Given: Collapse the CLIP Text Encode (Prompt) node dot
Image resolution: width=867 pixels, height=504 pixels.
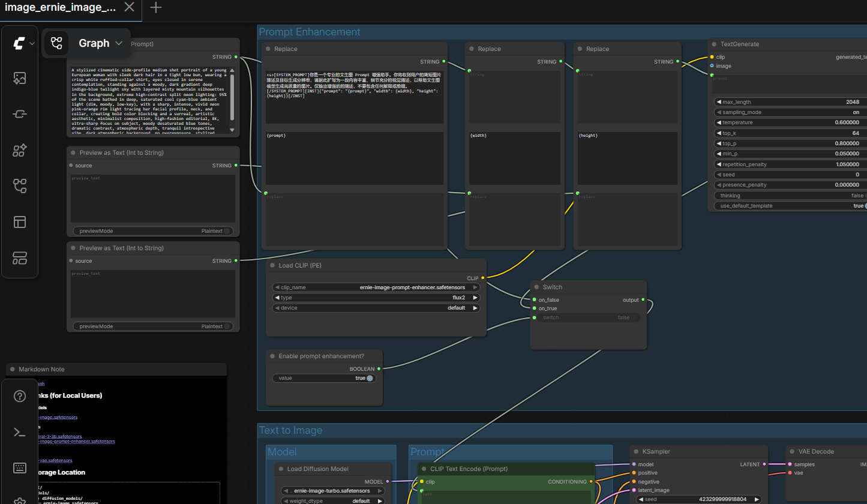Looking at the screenshot, I should [424, 469].
